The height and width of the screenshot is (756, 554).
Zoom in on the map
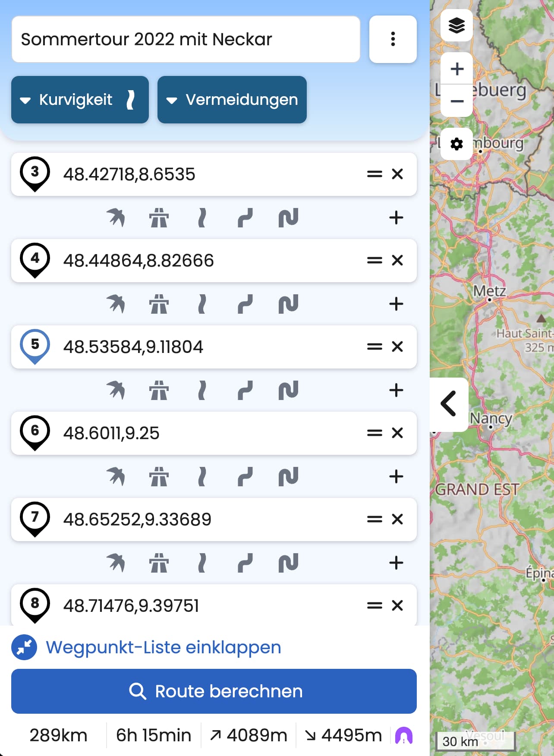point(456,69)
